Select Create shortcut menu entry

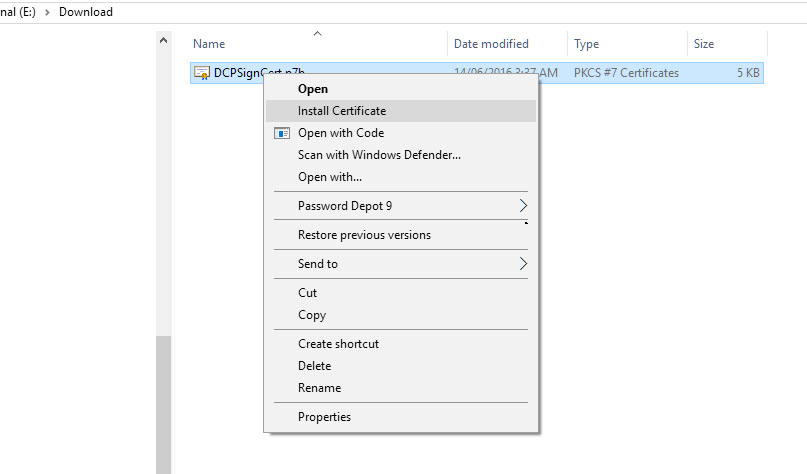[x=338, y=344]
